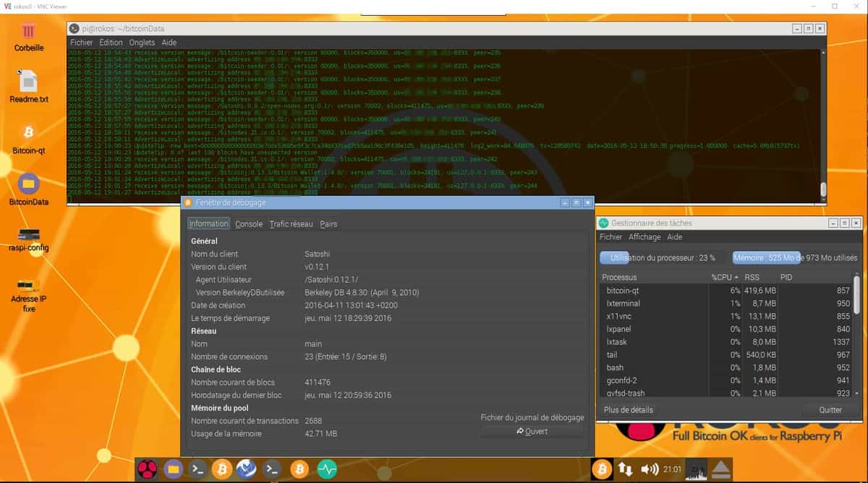Sort by the Processus column header
Image resolution: width=868 pixels, height=483 pixels.
(x=654, y=277)
